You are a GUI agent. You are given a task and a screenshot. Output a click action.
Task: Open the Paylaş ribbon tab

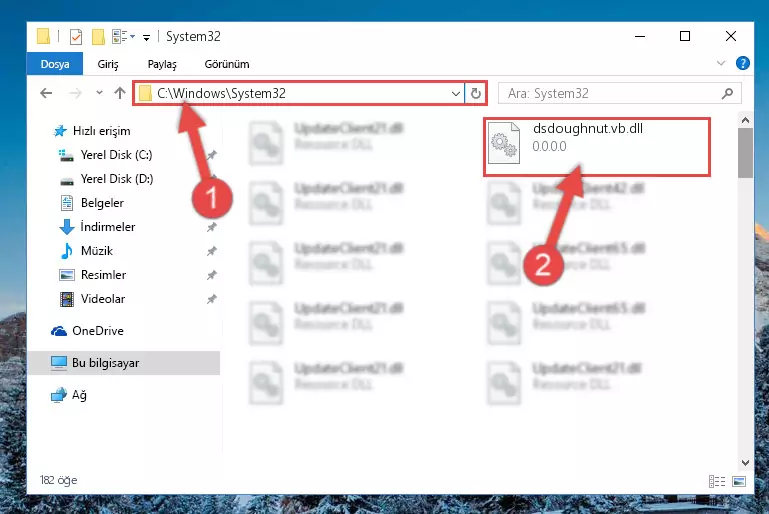point(162,64)
